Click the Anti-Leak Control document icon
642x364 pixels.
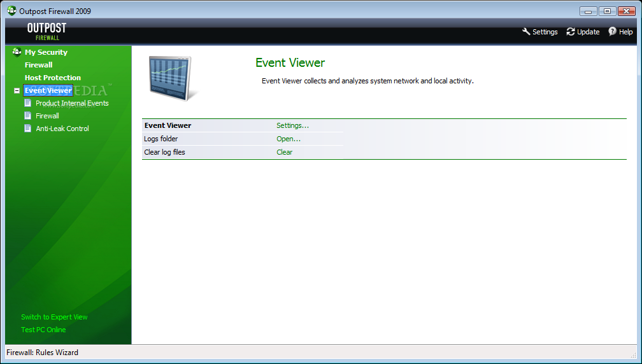point(28,128)
